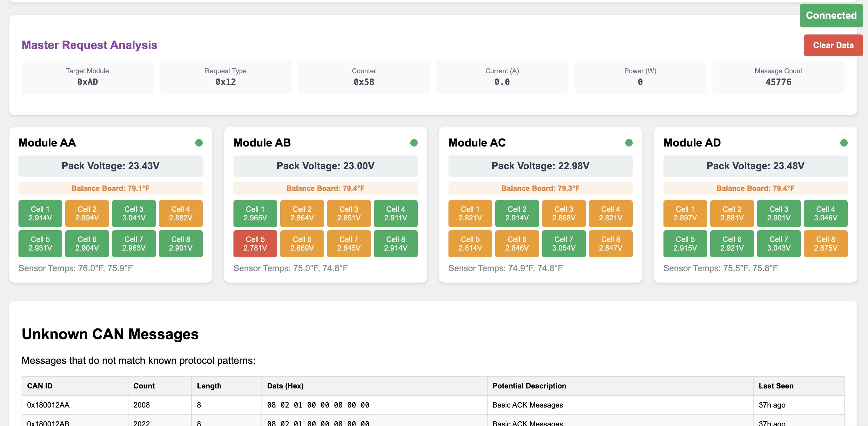Click the Module AA green status dot
Image resolution: width=868 pixels, height=426 pixels.
pyautogui.click(x=199, y=143)
